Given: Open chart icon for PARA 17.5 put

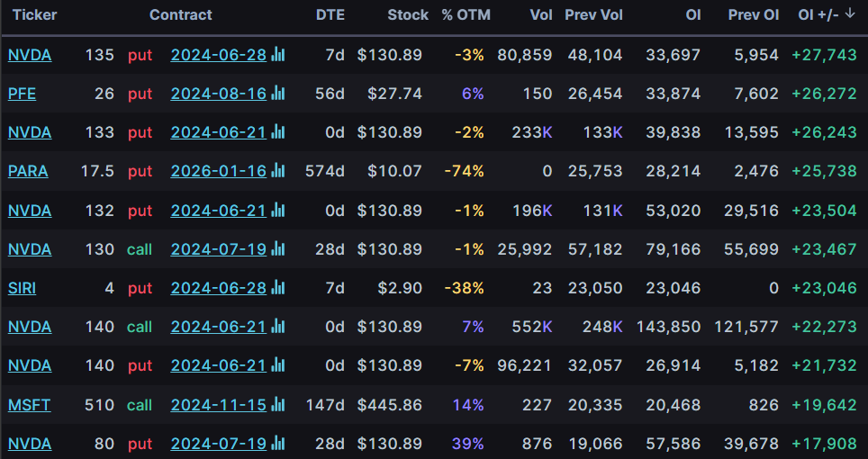Looking at the screenshot, I should pyautogui.click(x=278, y=171).
